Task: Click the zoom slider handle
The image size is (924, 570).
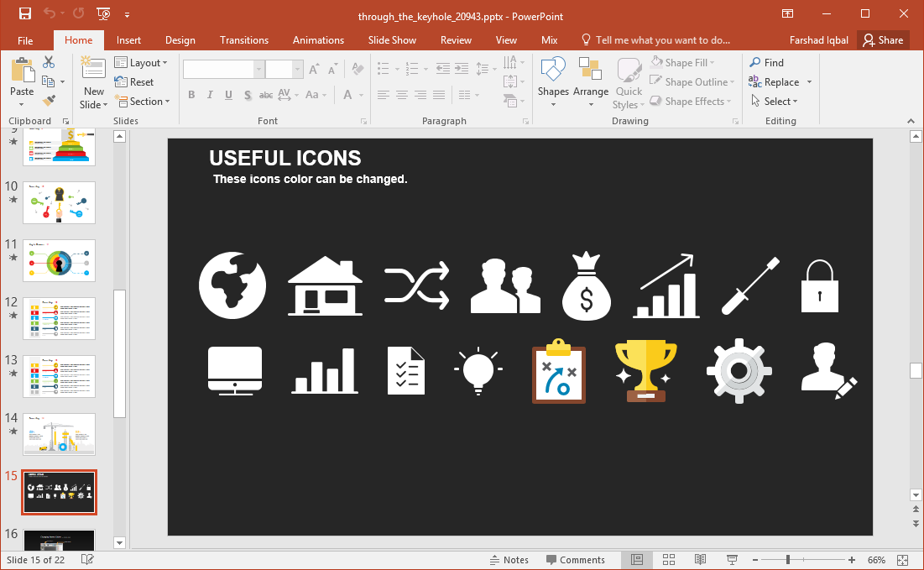Action: pyautogui.click(x=787, y=560)
